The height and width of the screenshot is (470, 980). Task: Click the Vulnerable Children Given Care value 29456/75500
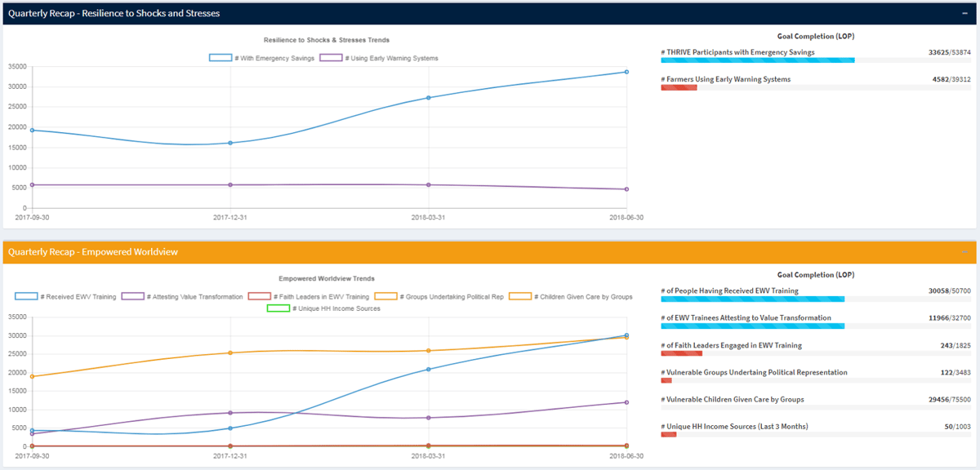[950, 400]
